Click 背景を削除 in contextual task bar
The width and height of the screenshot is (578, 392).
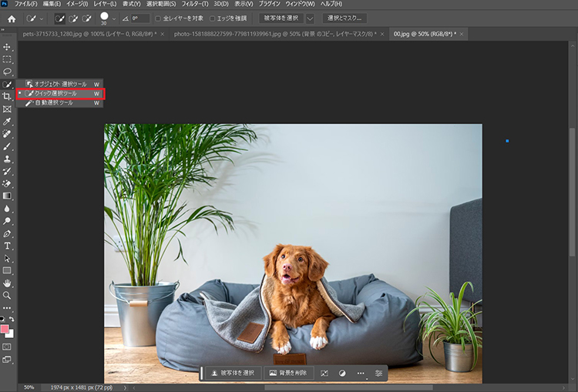coord(288,374)
